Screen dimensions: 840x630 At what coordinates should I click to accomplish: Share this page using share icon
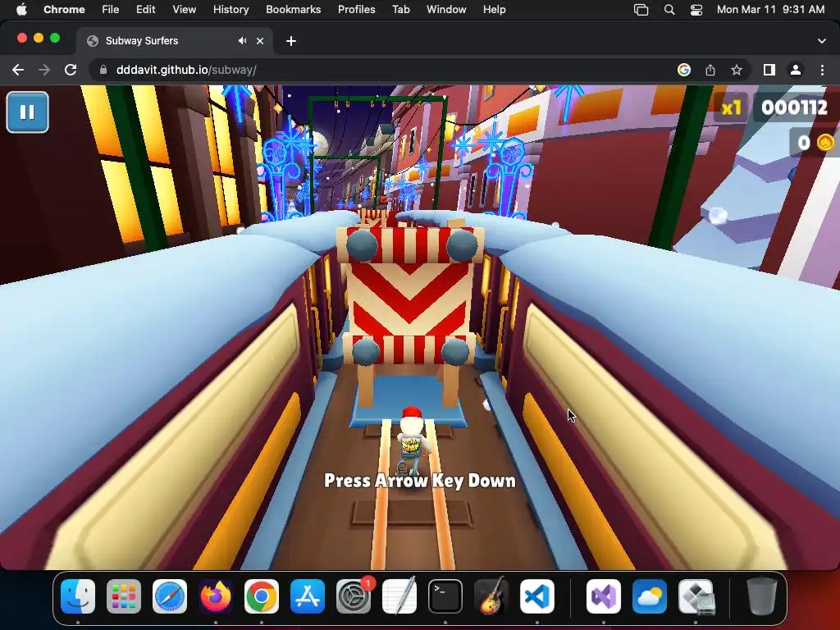pos(710,70)
